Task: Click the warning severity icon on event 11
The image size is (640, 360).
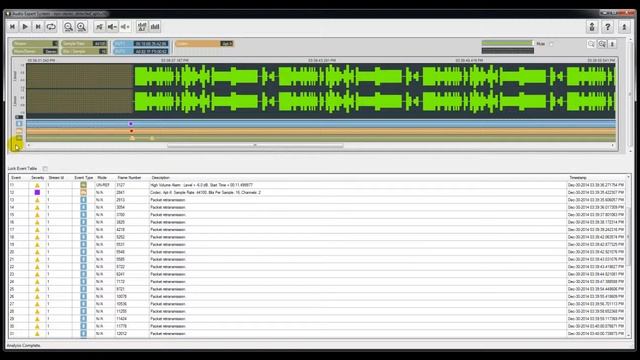Action: (x=37, y=185)
